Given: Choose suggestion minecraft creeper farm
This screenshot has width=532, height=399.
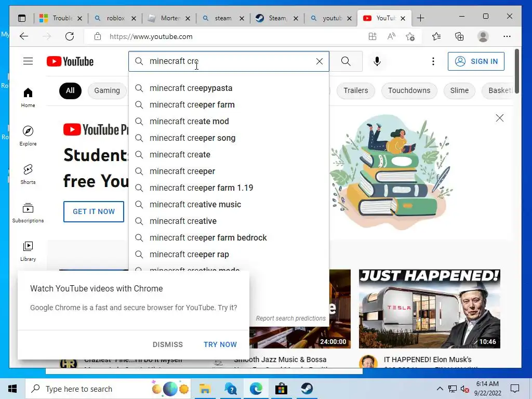Looking at the screenshot, I should [229, 105].
